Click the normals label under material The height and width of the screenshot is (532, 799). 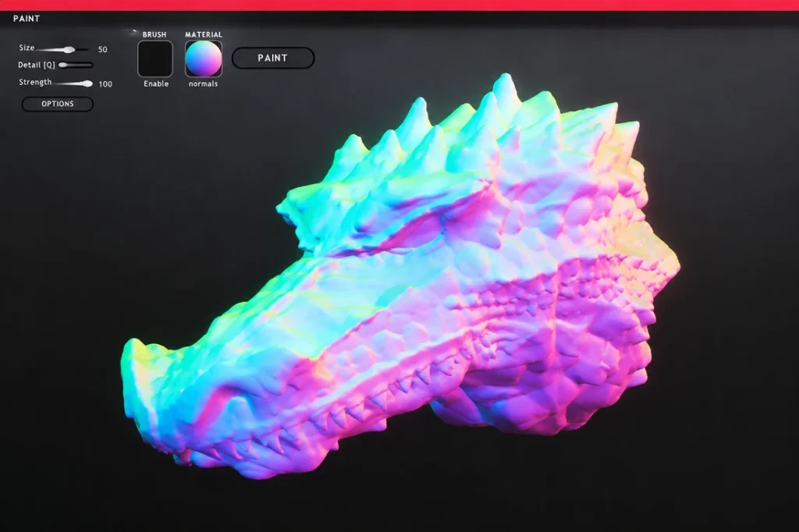click(x=204, y=83)
